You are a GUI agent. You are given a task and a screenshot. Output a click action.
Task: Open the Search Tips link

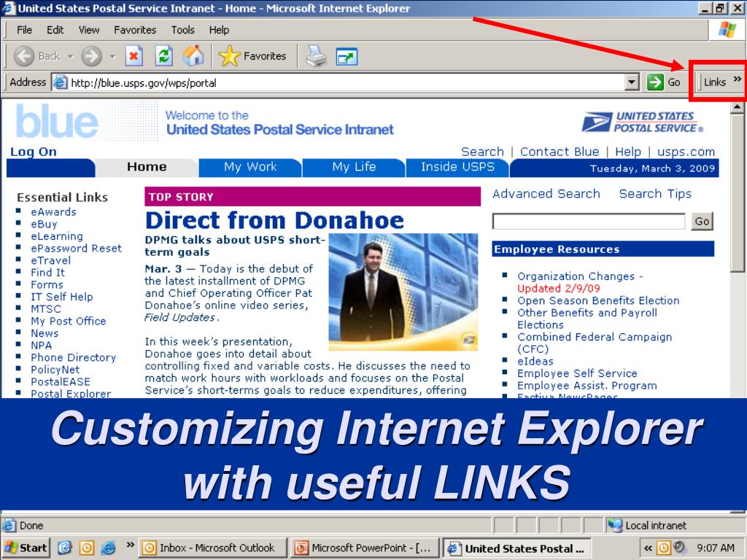tap(655, 194)
